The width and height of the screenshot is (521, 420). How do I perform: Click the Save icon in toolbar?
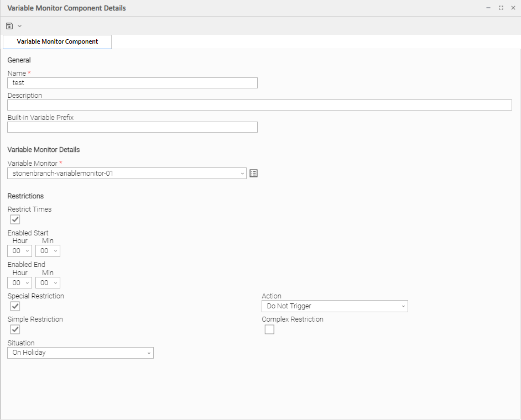click(9, 26)
